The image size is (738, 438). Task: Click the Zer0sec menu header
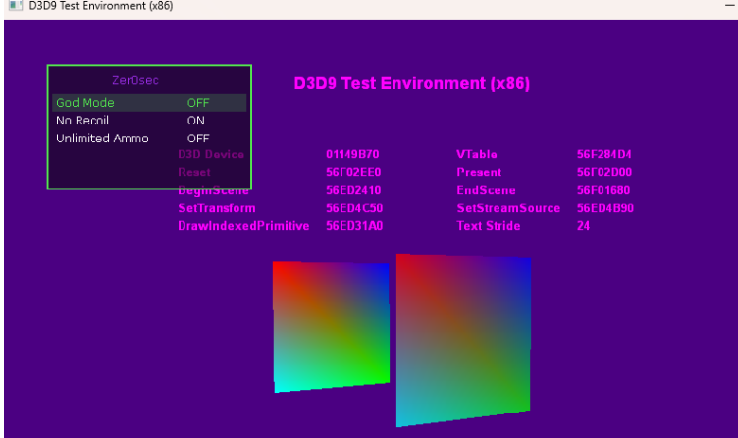[x=135, y=79]
